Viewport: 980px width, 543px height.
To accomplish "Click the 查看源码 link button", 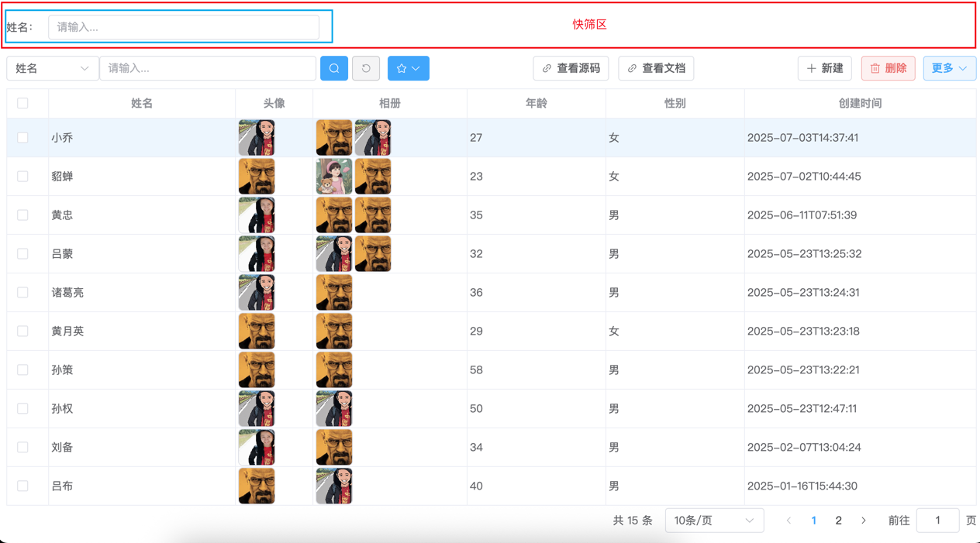I will (x=571, y=68).
